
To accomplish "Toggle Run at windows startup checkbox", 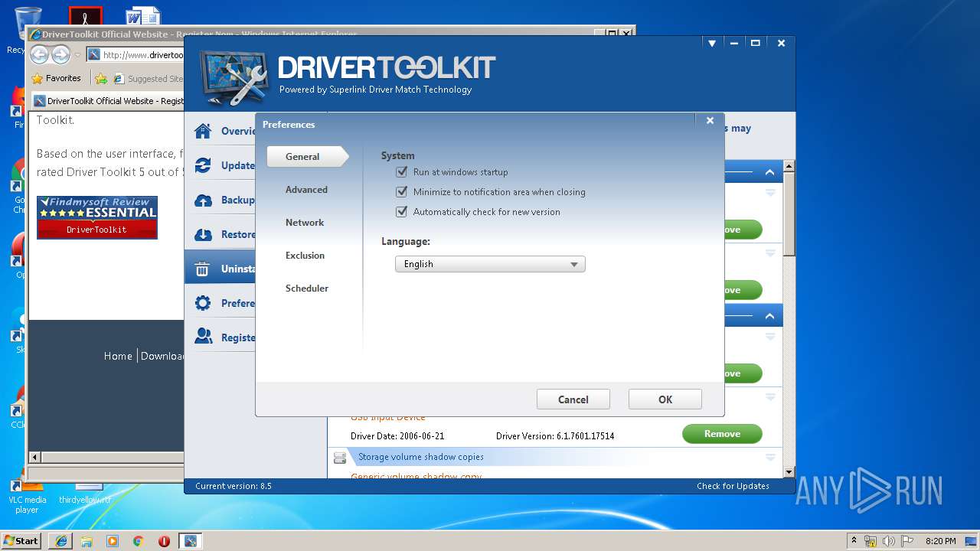I will [x=401, y=172].
